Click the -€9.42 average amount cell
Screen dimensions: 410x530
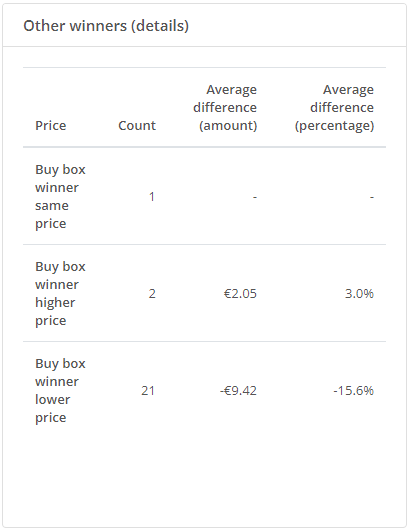pos(238,390)
